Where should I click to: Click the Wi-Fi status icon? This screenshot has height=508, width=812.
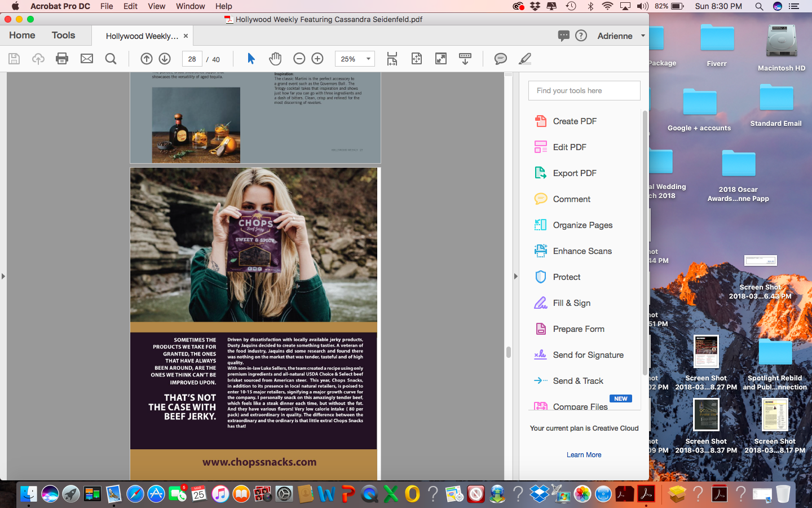point(607,6)
